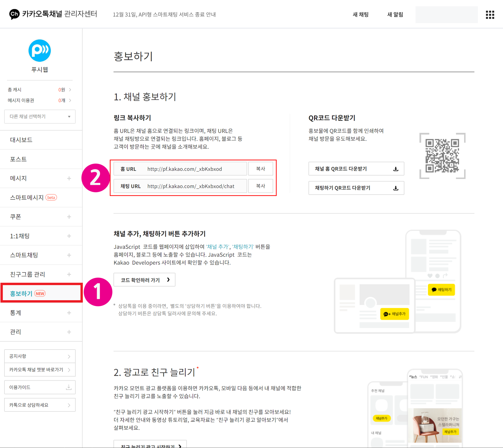The width and height of the screenshot is (503, 448).
Task: Open 포스트 in the sidebar
Action: coord(41,159)
